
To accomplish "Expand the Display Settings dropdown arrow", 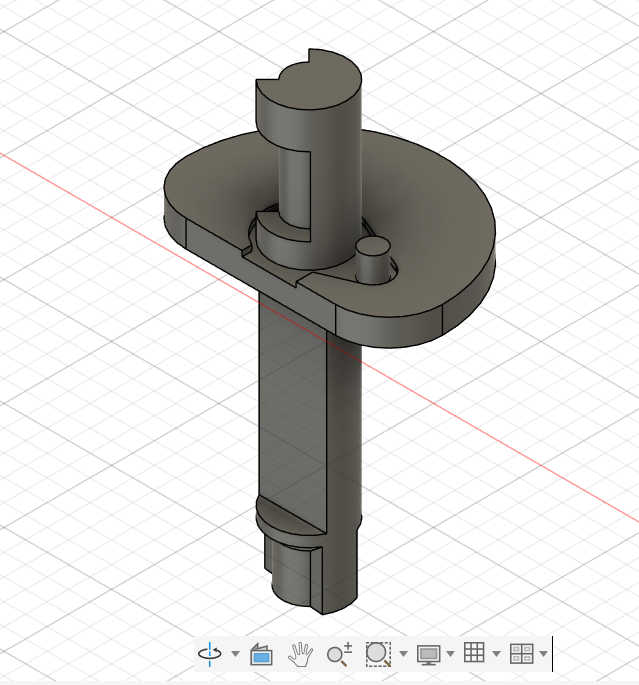I will click(x=451, y=654).
